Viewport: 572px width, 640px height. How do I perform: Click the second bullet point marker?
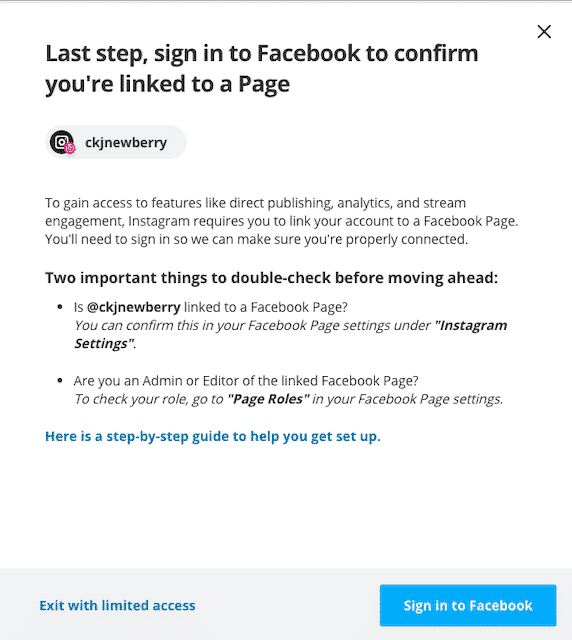[60, 380]
